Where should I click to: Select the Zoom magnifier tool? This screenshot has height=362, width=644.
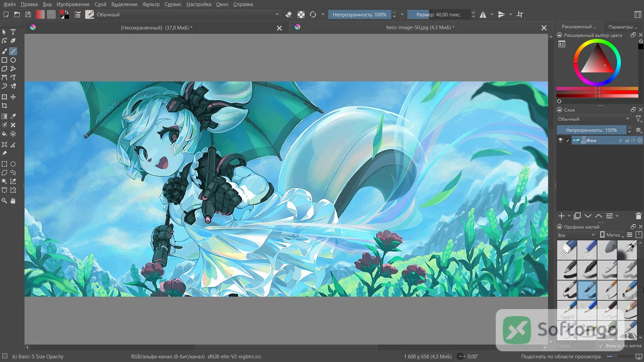4,201
